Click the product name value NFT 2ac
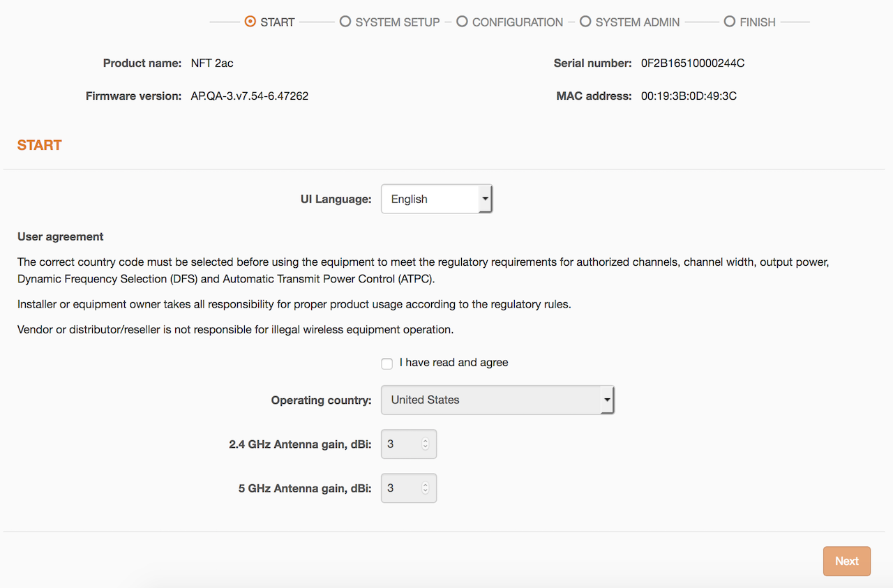893x588 pixels. click(212, 63)
